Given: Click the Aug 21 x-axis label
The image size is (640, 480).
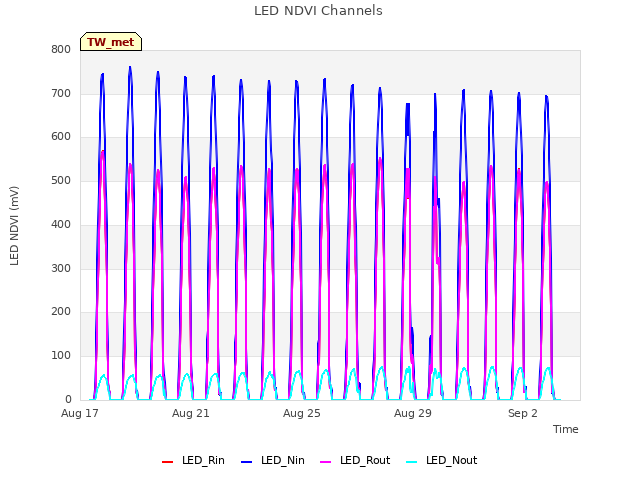Looking at the screenshot, I should (191, 413).
